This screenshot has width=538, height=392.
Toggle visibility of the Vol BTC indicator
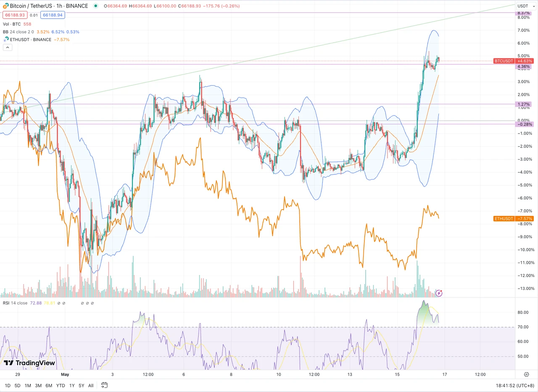13,24
